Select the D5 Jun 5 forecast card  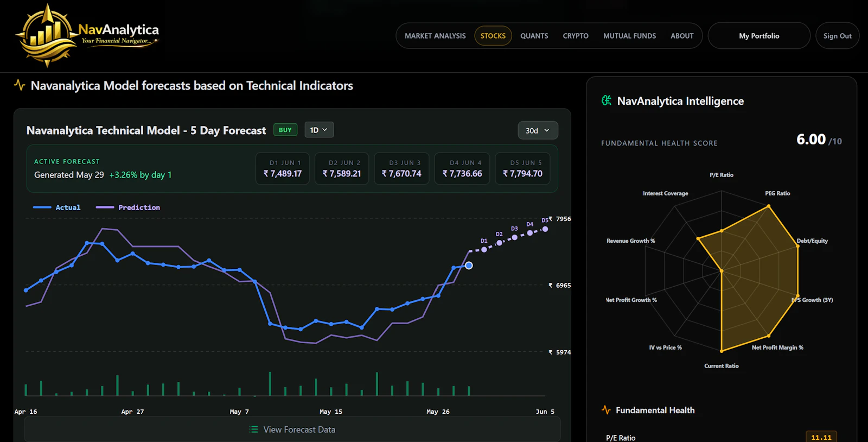522,169
